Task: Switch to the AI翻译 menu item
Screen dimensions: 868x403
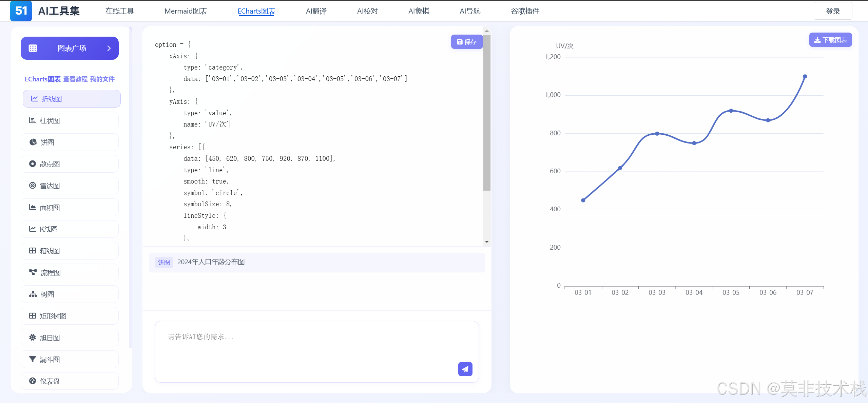Action: [x=316, y=11]
